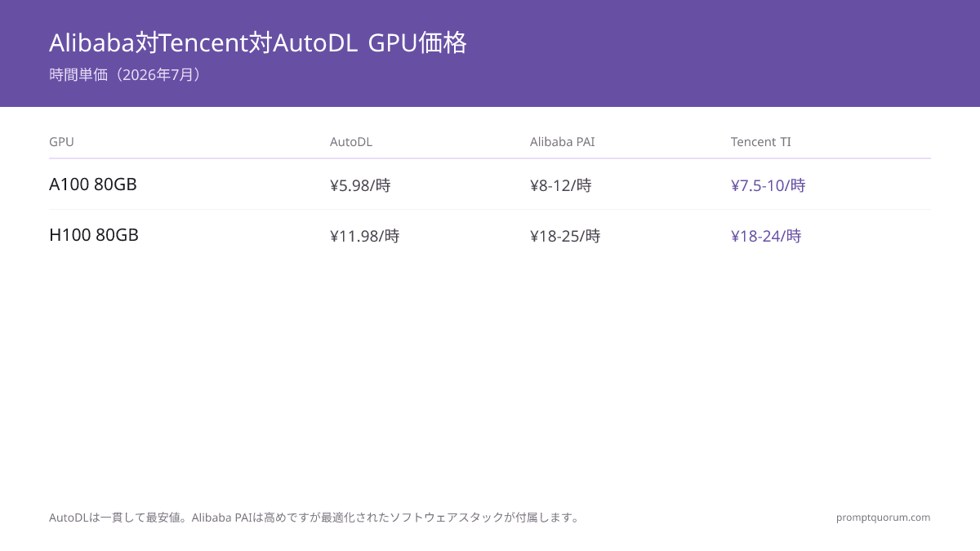Select the 'H100 80GB' row label
Viewport: 980px width, 551px height.
click(94, 235)
